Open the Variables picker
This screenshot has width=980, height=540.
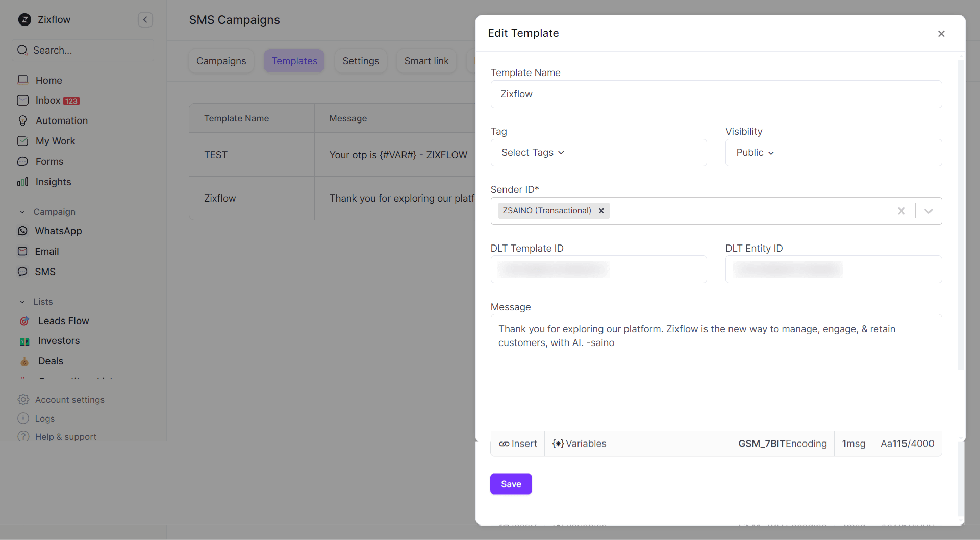pyautogui.click(x=579, y=444)
